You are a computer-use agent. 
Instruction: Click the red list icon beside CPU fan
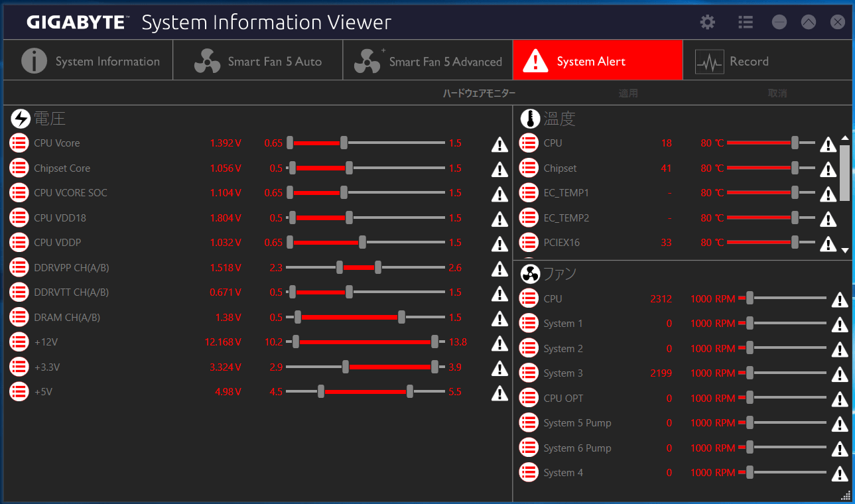coord(529,299)
